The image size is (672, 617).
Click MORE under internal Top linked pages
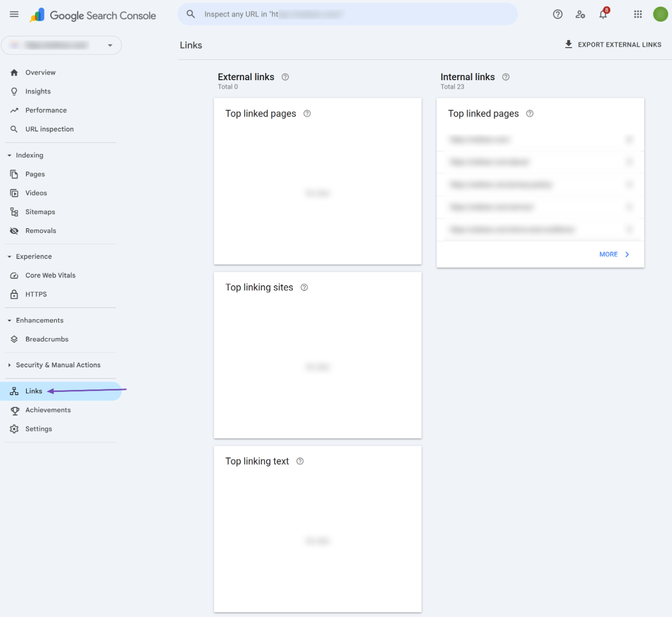point(614,254)
